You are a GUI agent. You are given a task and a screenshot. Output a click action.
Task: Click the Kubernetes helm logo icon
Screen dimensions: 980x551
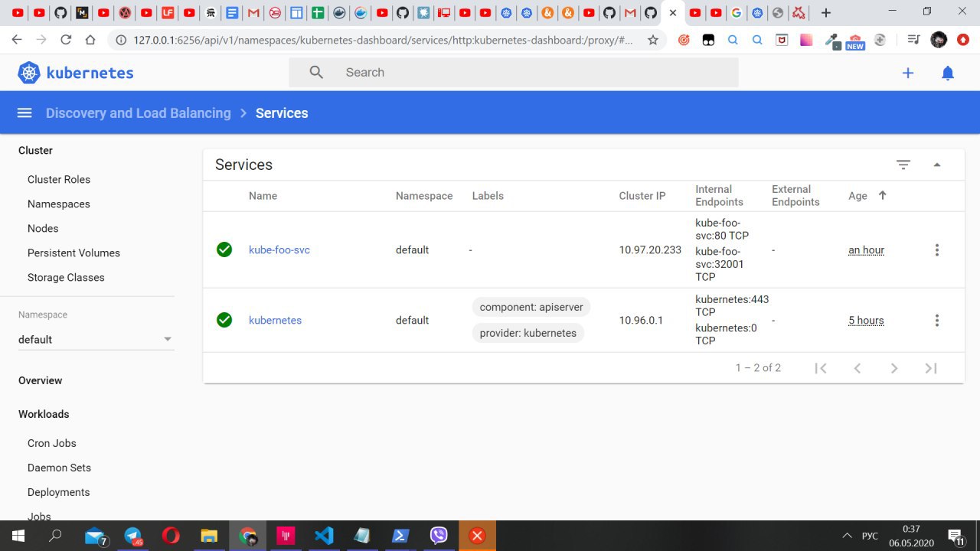[29, 73]
